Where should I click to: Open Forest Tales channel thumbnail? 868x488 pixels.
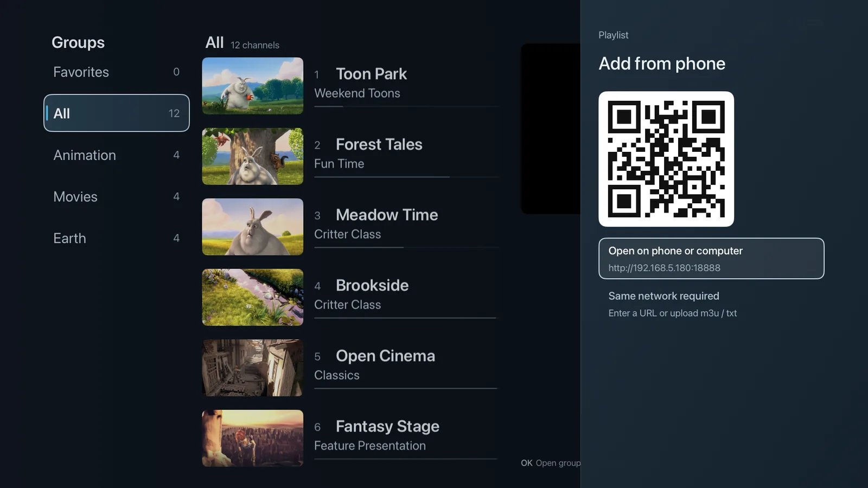(253, 156)
